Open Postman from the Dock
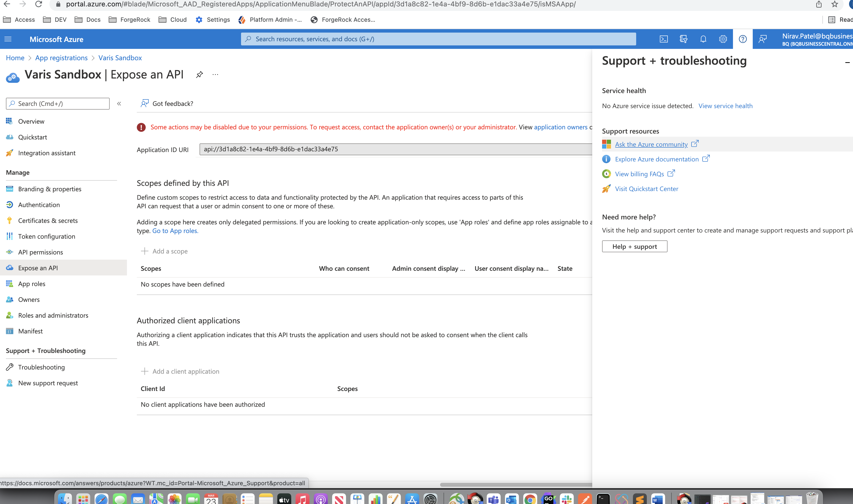Screen dimensions: 853x504 pos(585,499)
